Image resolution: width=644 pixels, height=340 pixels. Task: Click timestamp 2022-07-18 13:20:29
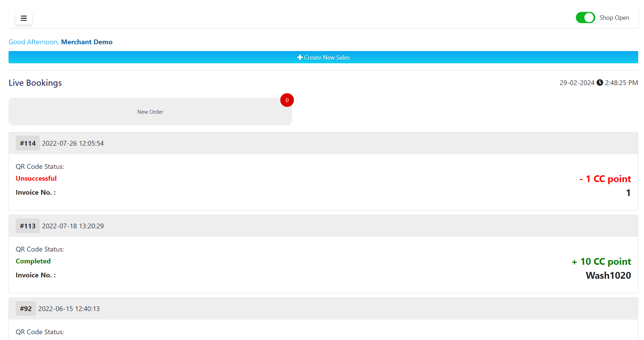click(x=73, y=226)
